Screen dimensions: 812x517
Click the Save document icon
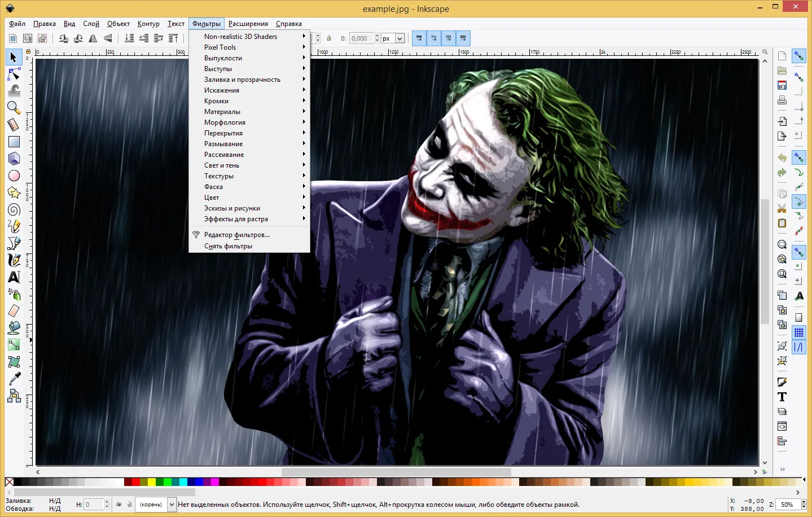coord(782,85)
